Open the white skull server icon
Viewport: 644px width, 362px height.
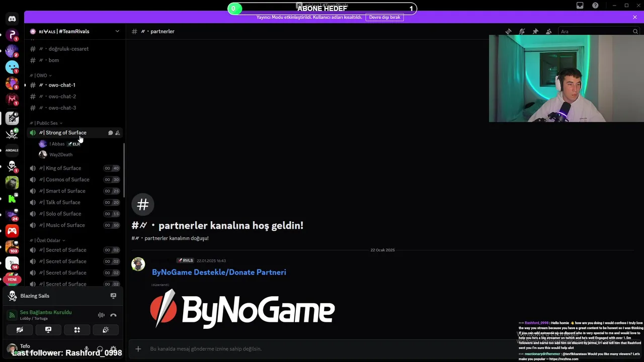pos(12,166)
